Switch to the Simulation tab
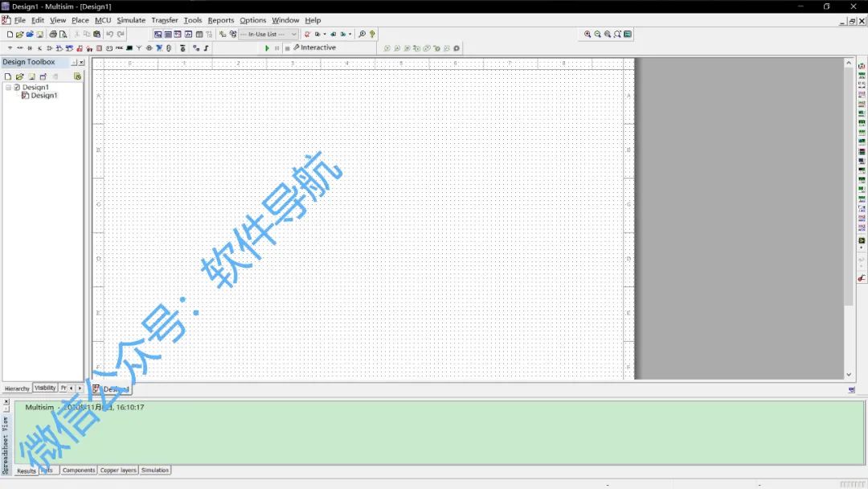Viewport: 868px width, 489px height. [154, 471]
